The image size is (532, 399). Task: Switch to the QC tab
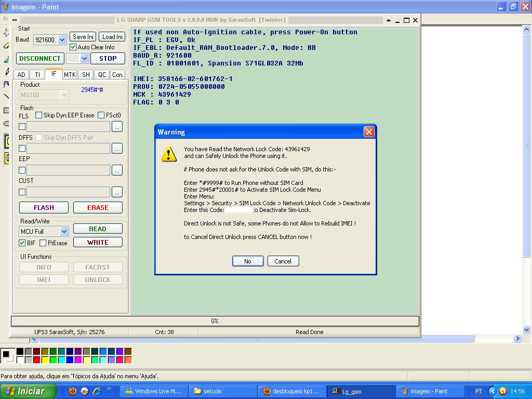point(102,75)
